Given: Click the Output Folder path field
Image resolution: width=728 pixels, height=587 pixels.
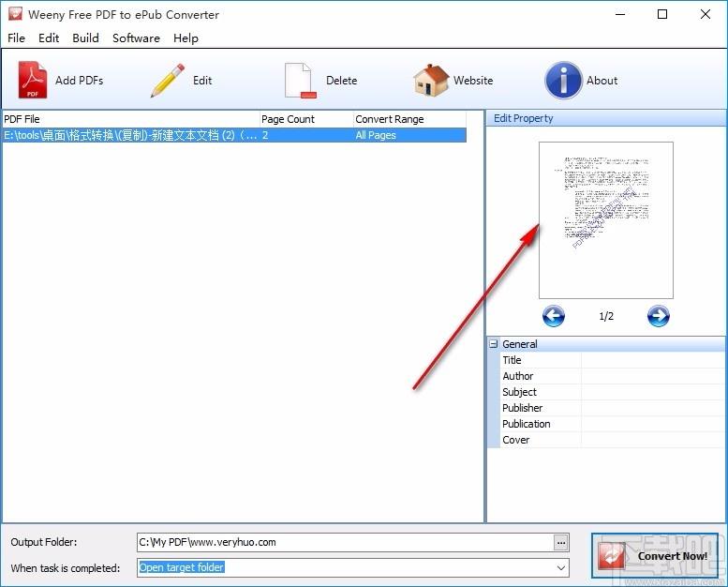Looking at the screenshot, I should (345, 542).
